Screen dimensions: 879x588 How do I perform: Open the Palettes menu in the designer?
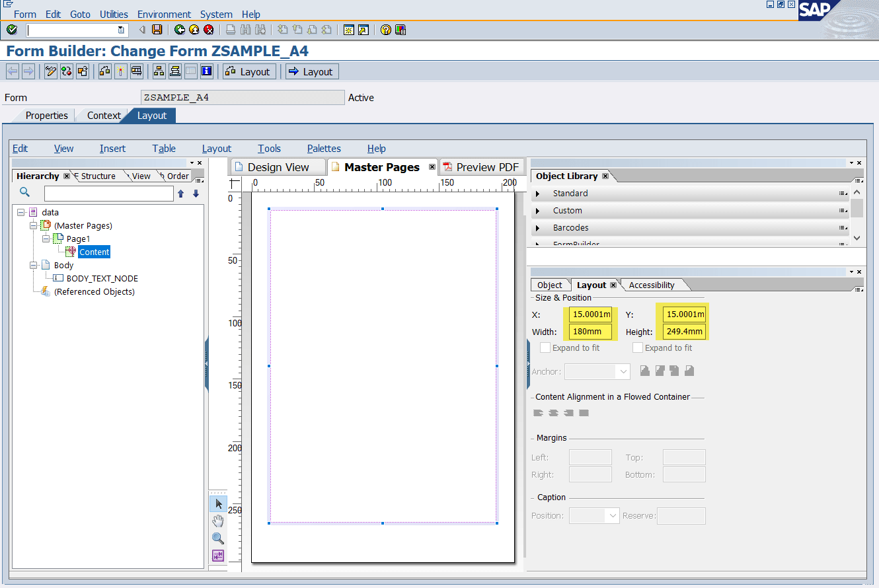324,149
